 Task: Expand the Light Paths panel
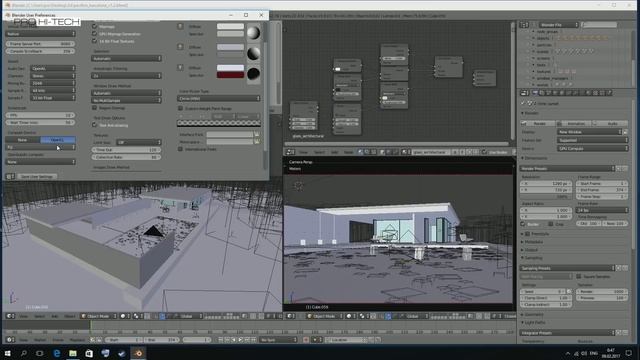534,322
